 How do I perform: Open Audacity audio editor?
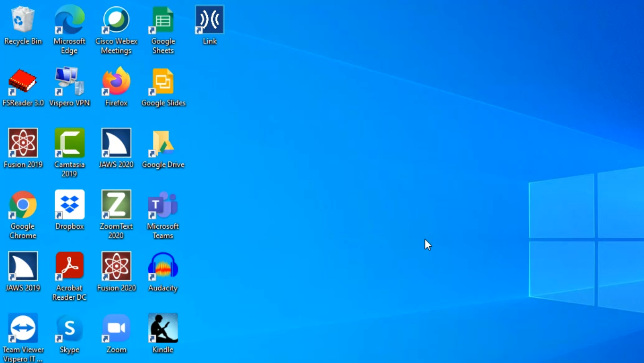tap(163, 266)
